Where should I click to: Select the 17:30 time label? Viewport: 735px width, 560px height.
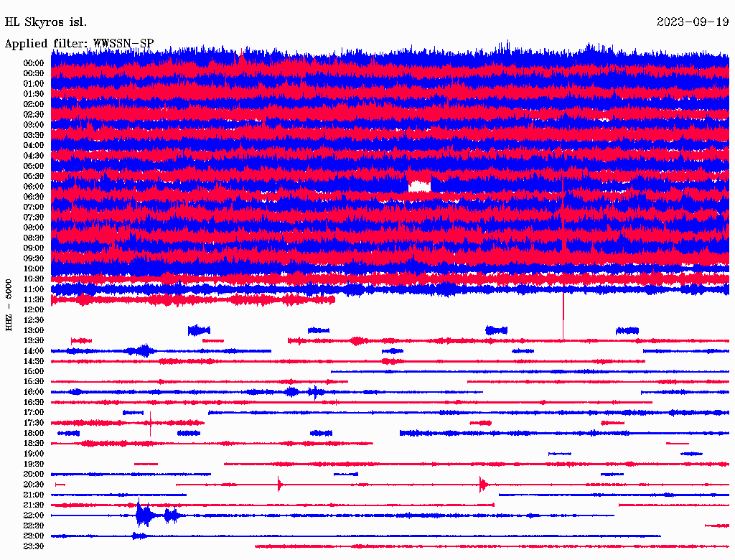(34, 423)
